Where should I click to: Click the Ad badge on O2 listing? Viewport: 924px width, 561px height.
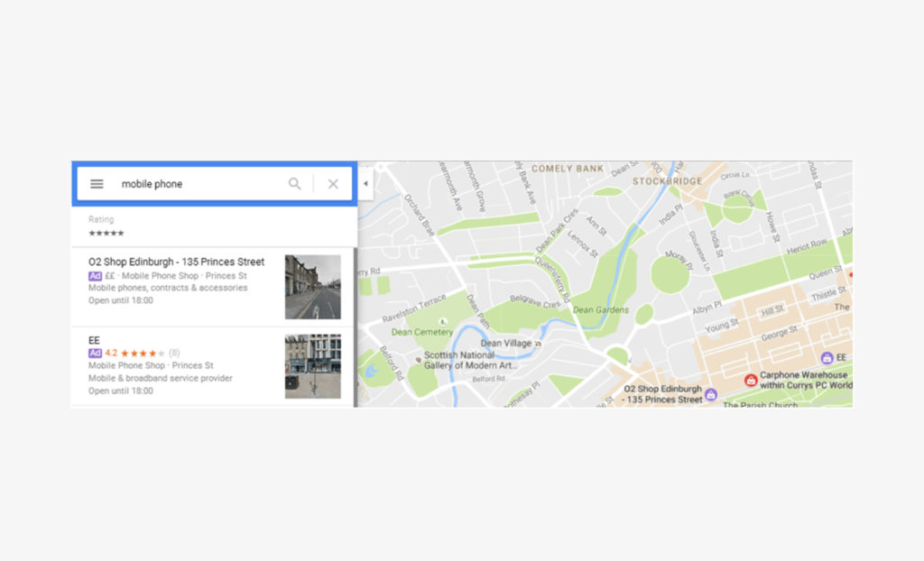95,276
